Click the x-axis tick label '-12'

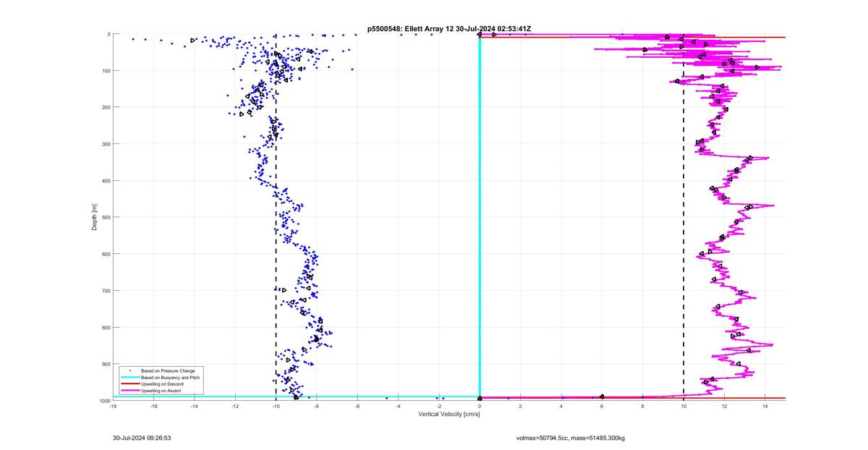pos(235,406)
